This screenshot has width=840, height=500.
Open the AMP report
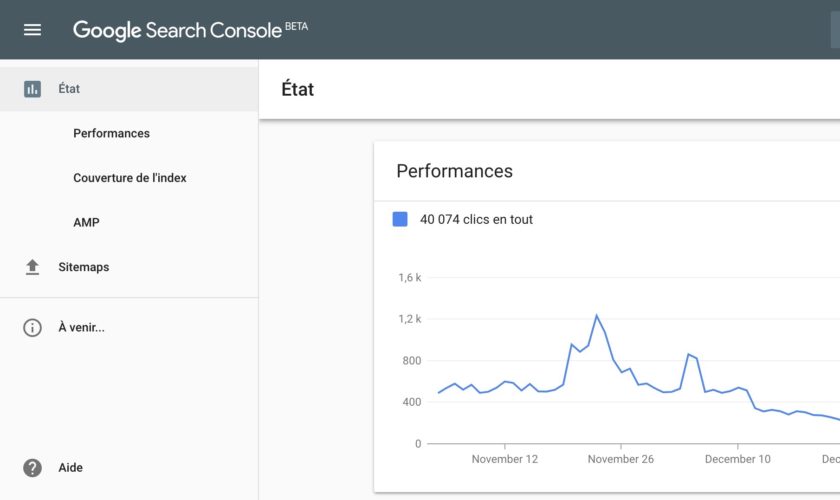[86, 222]
